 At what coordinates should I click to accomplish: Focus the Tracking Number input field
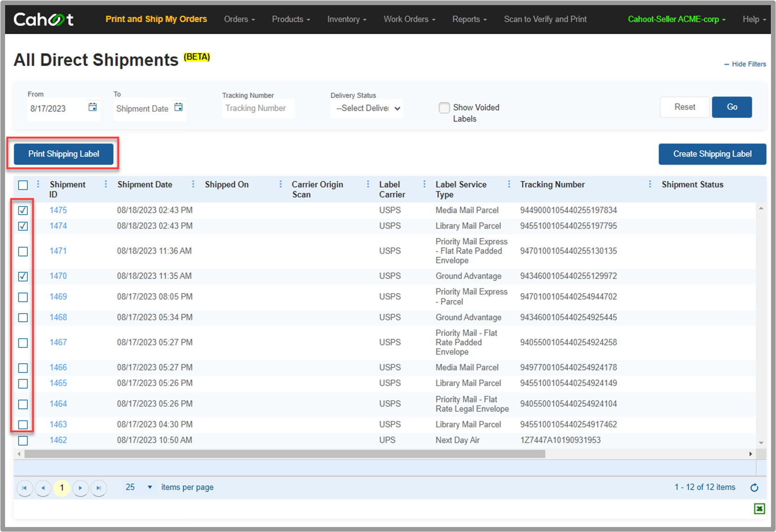(x=258, y=108)
